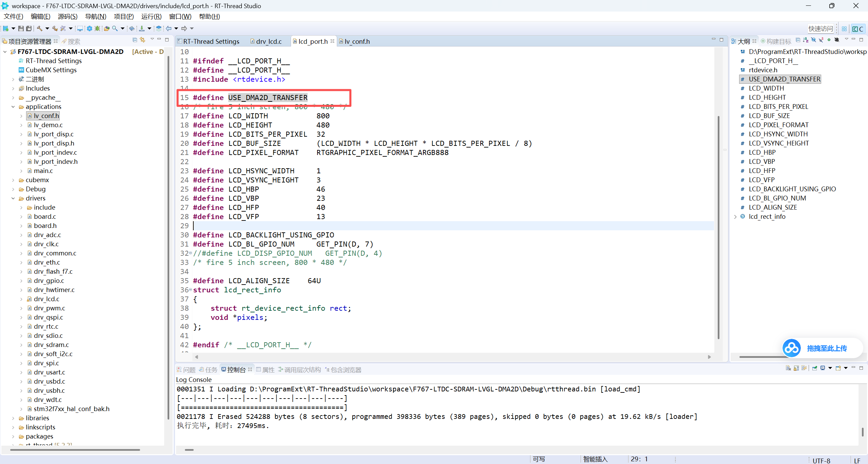The height and width of the screenshot is (464, 868).
Task: Expand the Debug folder
Action: [x=13, y=189]
